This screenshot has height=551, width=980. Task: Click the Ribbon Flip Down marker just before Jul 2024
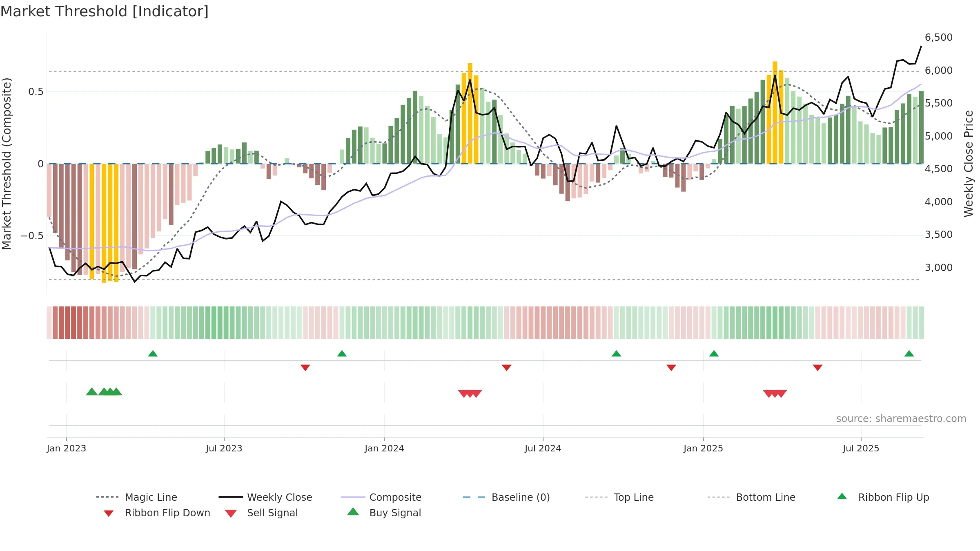coord(506,368)
